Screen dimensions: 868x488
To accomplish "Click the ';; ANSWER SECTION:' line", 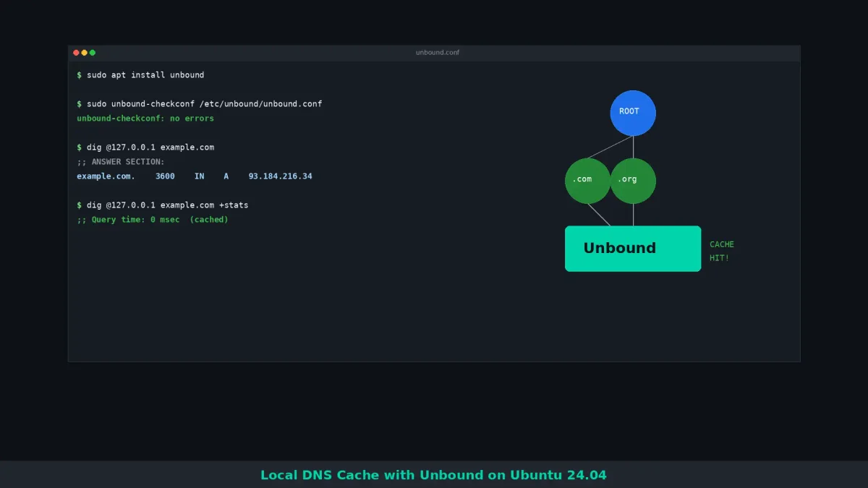I will 121,162.
